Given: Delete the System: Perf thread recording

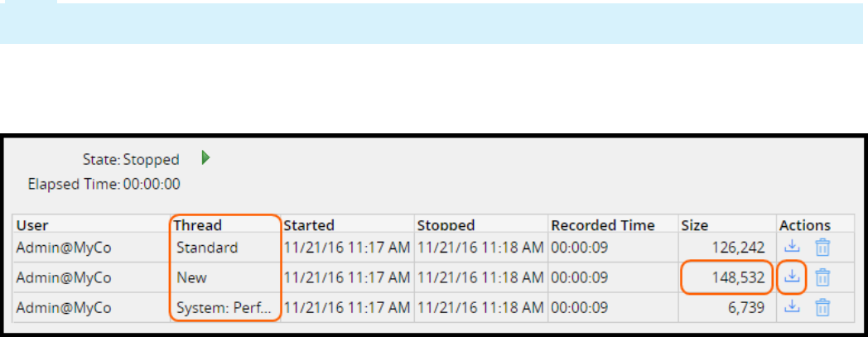Looking at the screenshot, I should coord(822,306).
